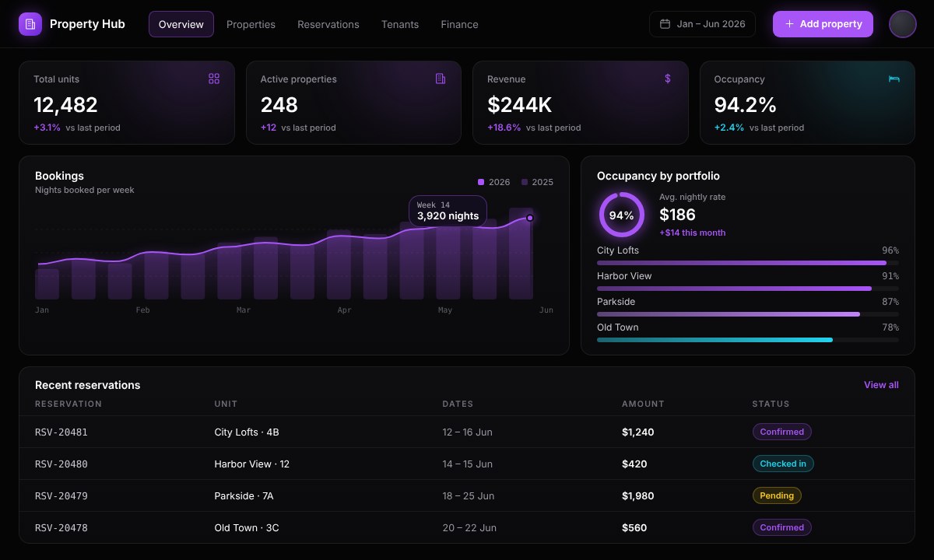The height and width of the screenshot is (560, 934).
Task: Click the Property Hub logo icon
Action: pos(30,24)
